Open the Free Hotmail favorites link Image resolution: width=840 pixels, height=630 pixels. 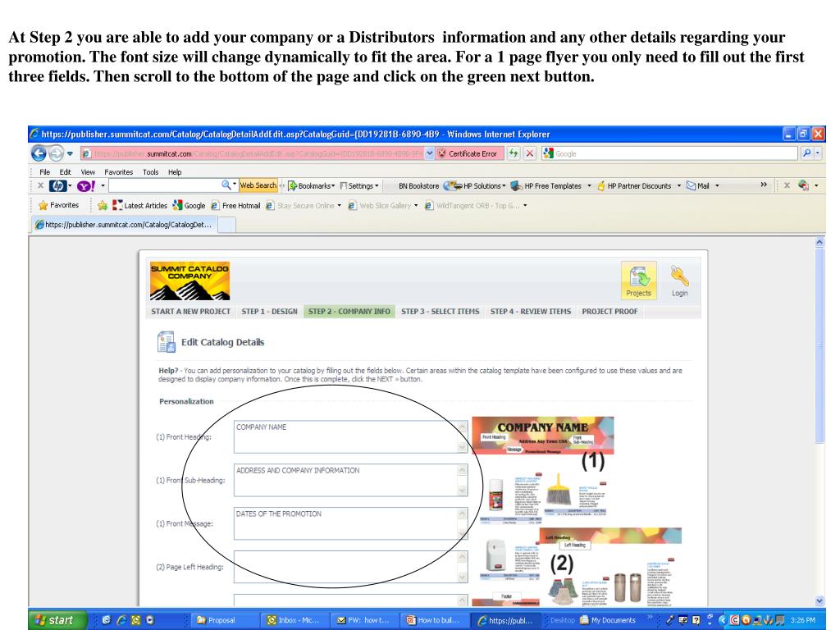coord(235,205)
